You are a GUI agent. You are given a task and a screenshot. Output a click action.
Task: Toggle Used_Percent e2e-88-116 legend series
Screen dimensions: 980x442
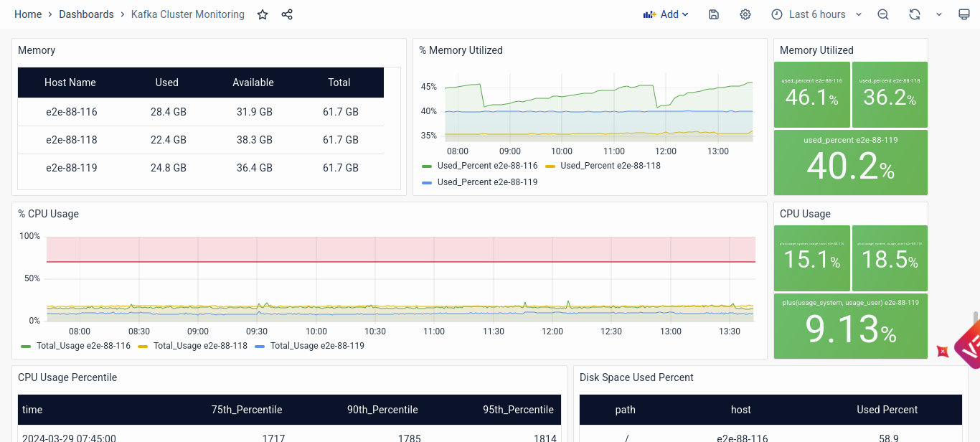[487, 166]
